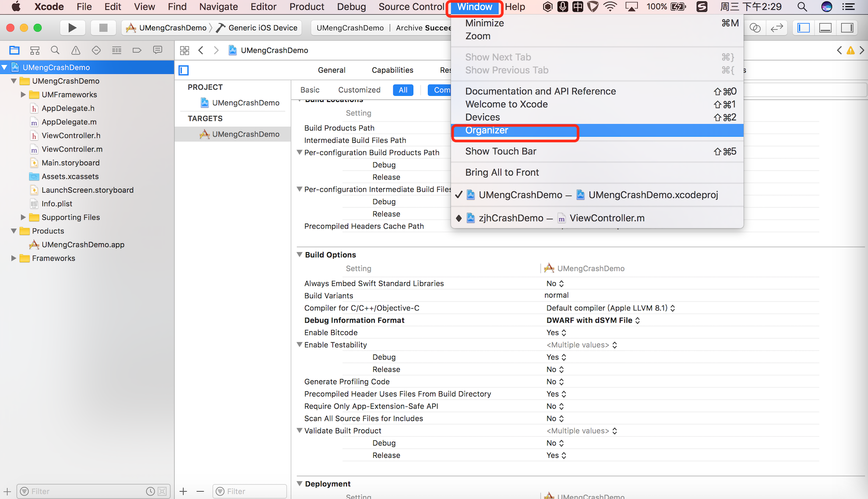Click the yellow warning icon in jump bar

pyautogui.click(x=850, y=50)
